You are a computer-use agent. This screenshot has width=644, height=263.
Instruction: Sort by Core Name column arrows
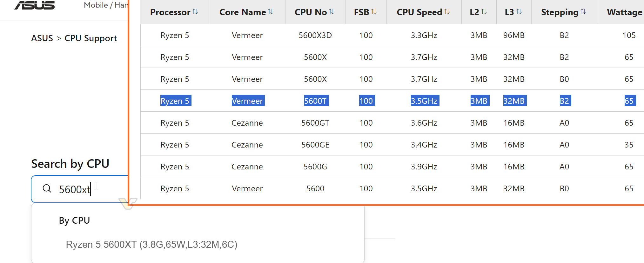(x=271, y=12)
